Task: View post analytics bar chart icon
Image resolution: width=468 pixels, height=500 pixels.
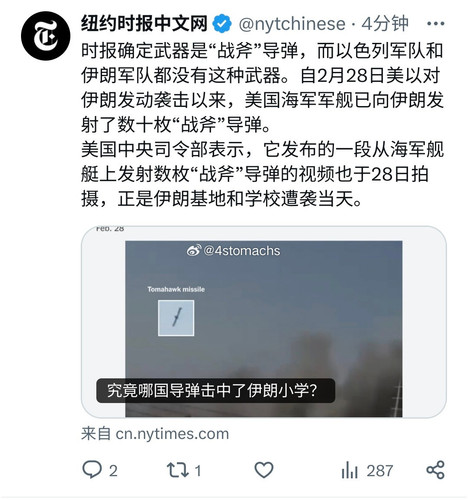Action: [349, 470]
